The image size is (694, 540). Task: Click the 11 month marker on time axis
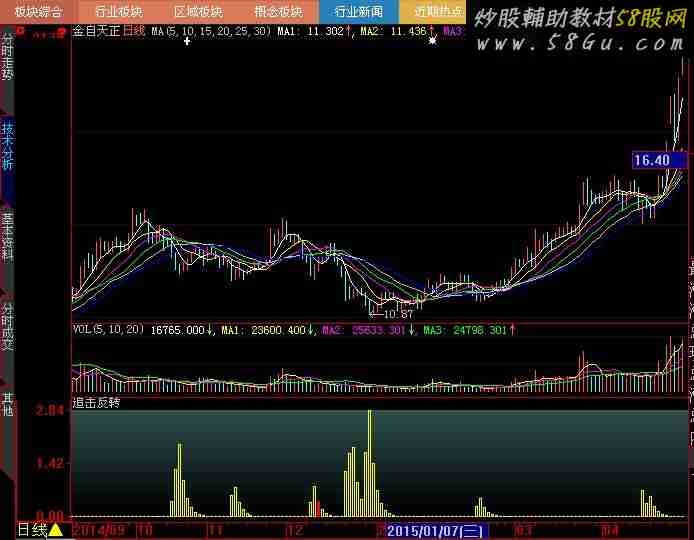[x=215, y=530]
